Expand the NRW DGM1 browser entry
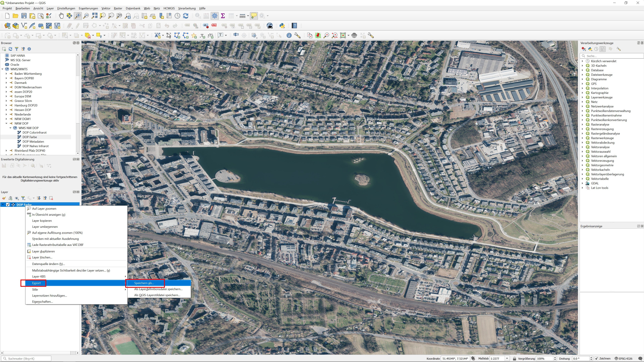Viewport: 644px width, 362px height. (x=6, y=119)
